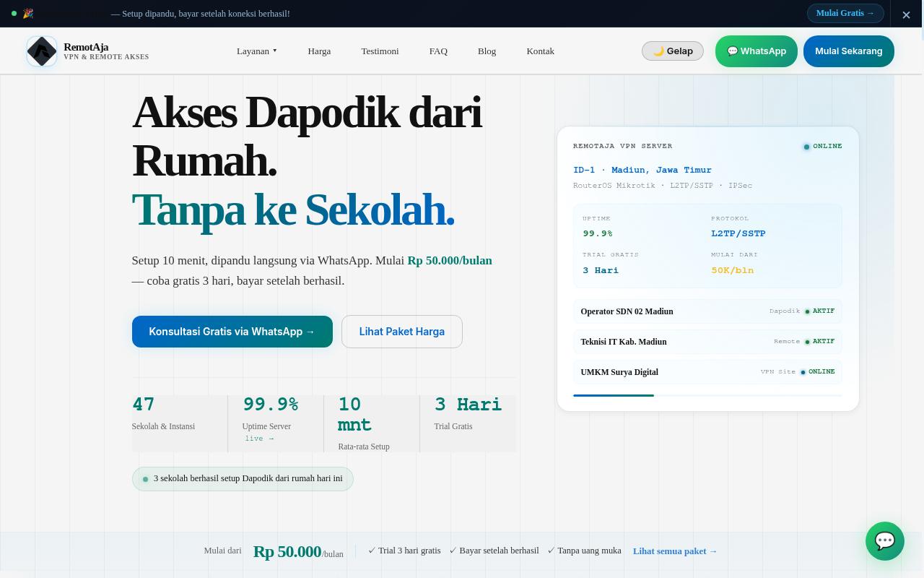Click Trial 3 hari gratis checkmark item
The width and height of the screenshot is (924, 578).
click(404, 551)
